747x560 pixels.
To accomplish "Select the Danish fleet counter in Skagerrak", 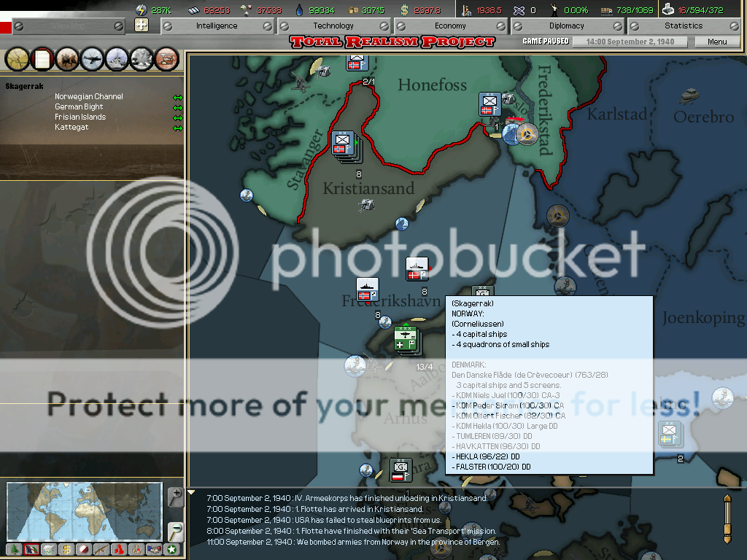I will click(x=417, y=269).
